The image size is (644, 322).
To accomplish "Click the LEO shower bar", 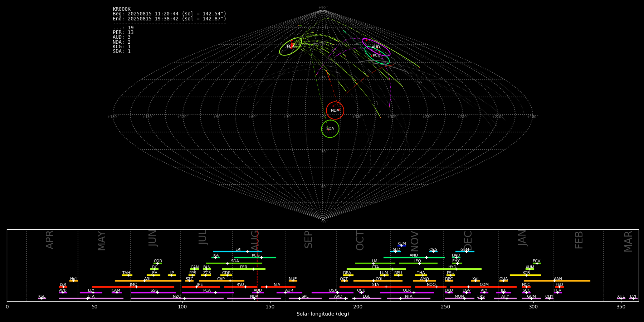I will coord(418,263).
